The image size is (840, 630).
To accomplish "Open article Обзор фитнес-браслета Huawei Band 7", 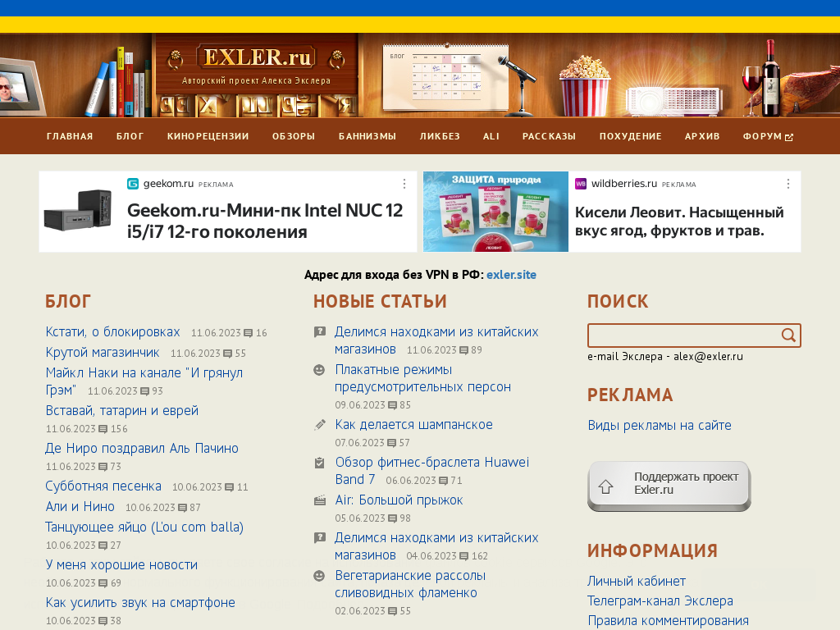I will point(431,470).
